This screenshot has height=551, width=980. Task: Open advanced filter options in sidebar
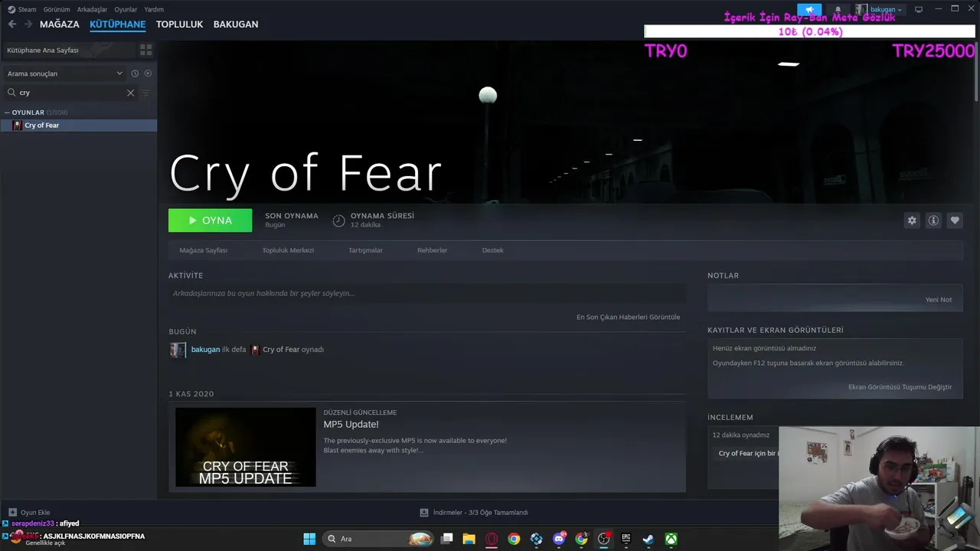click(x=145, y=93)
